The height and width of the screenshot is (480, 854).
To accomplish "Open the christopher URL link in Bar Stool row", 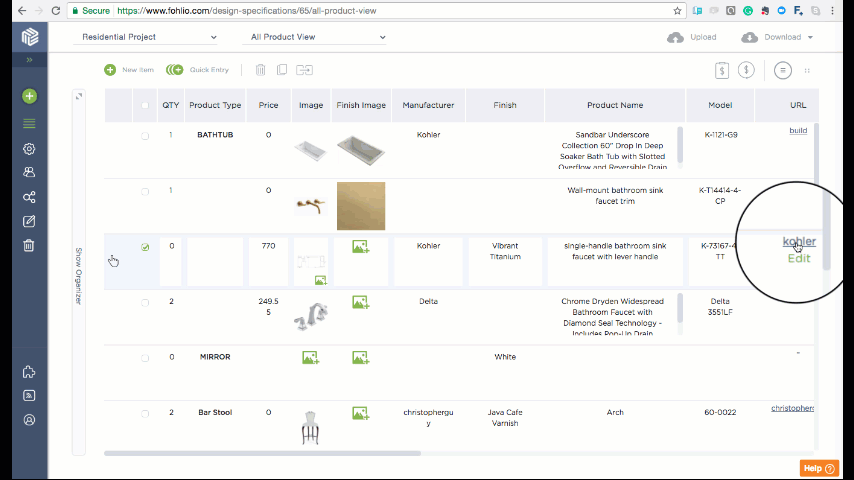I will (x=792, y=408).
